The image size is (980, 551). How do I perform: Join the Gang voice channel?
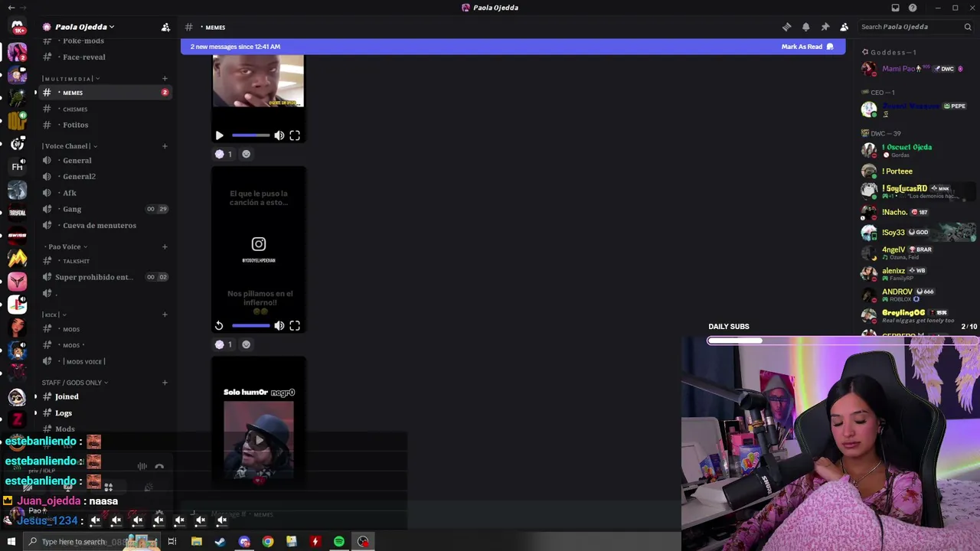pos(106,209)
